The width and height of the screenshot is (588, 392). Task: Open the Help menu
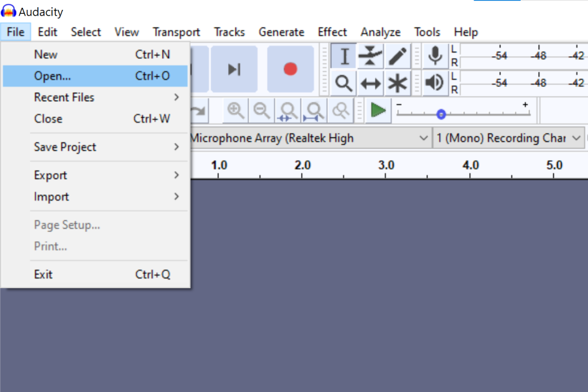tap(466, 32)
